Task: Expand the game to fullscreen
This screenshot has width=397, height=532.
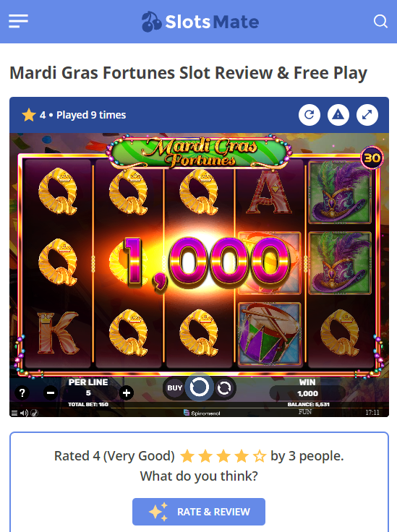Action: pyautogui.click(x=367, y=115)
